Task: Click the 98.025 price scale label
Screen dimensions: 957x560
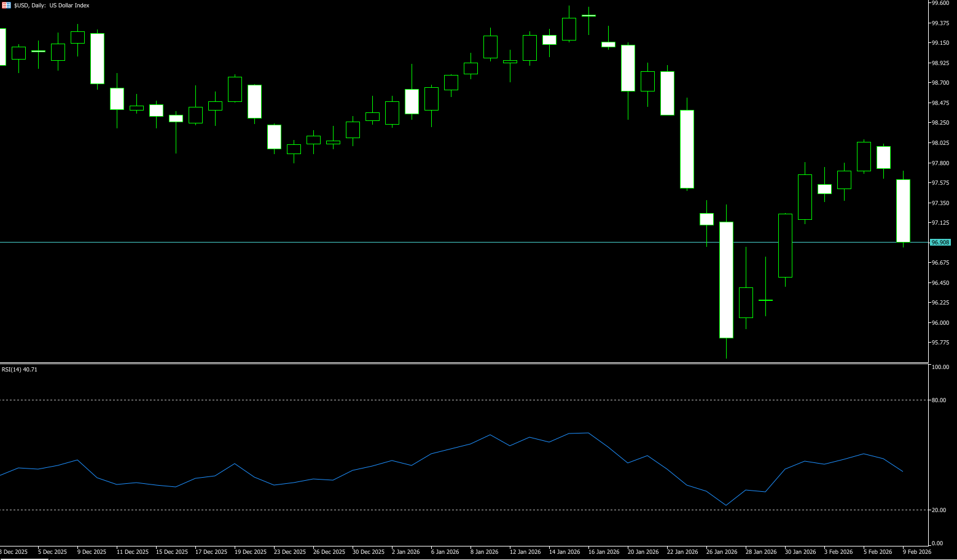Action: (x=940, y=143)
